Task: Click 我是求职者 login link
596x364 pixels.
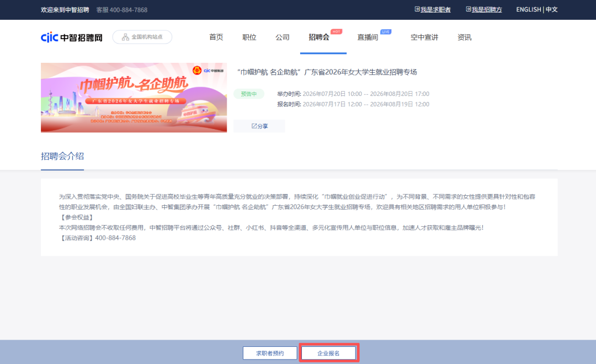Action: point(435,9)
